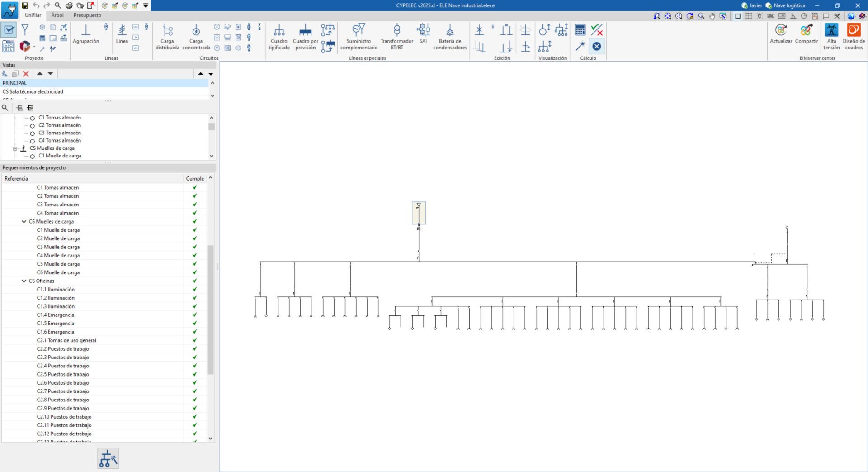Image resolution: width=868 pixels, height=472 pixels.
Task: Switch to the Árbol tab
Action: [57, 15]
